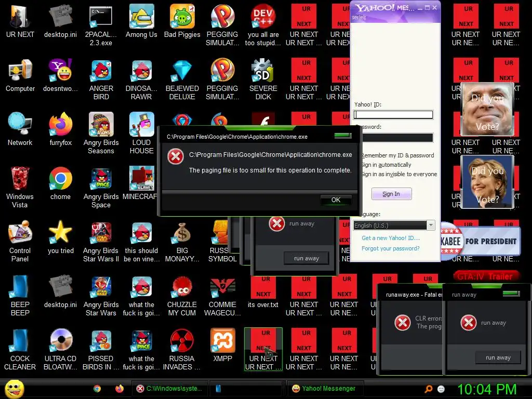
Task: Focus the Yahoo! ID text field
Action: tap(393, 115)
